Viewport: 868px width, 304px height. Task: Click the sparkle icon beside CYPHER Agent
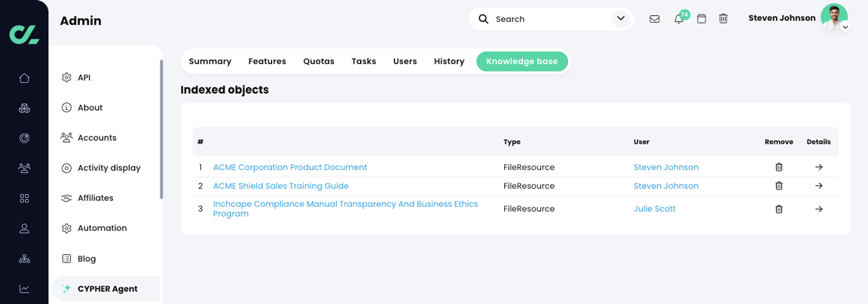click(x=66, y=288)
